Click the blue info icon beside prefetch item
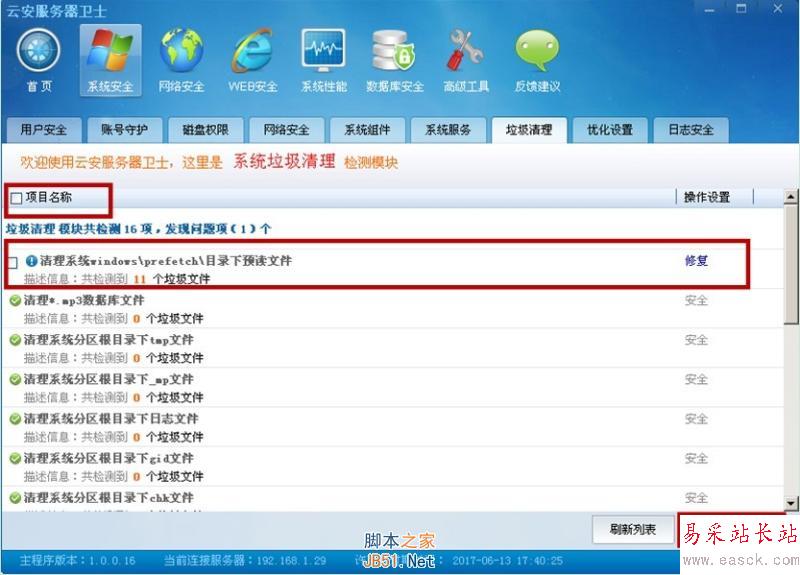The height and width of the screenshot is (575, 800). pos(32,261)
